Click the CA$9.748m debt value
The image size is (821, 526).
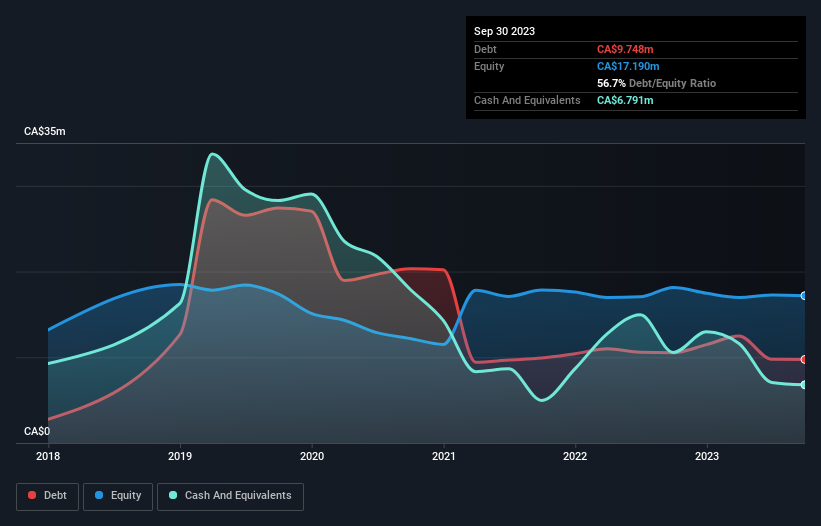(x=625, y=49)
